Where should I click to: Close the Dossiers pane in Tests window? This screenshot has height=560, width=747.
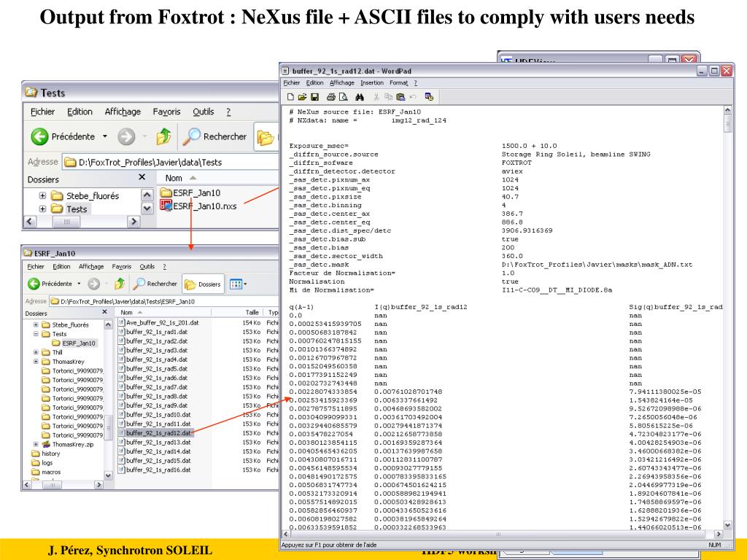click(142, 177)
